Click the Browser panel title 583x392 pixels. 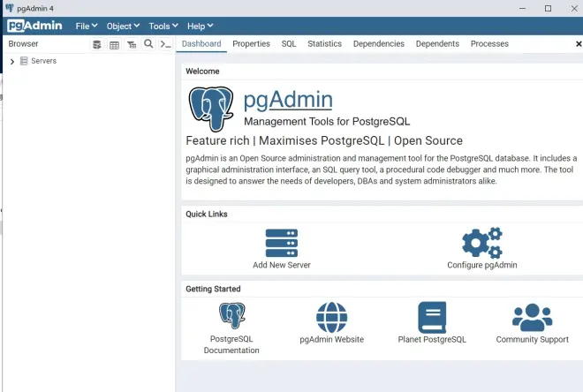23,44
